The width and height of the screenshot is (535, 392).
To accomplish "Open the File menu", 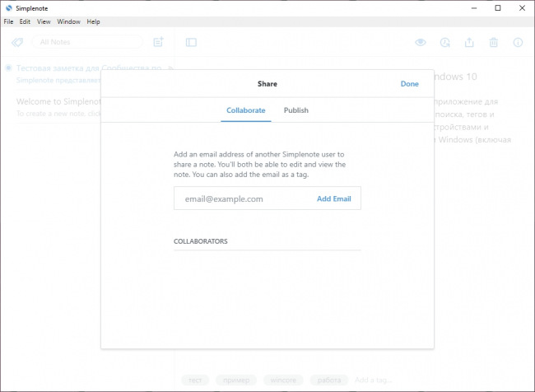I will [x=8, y=21].
